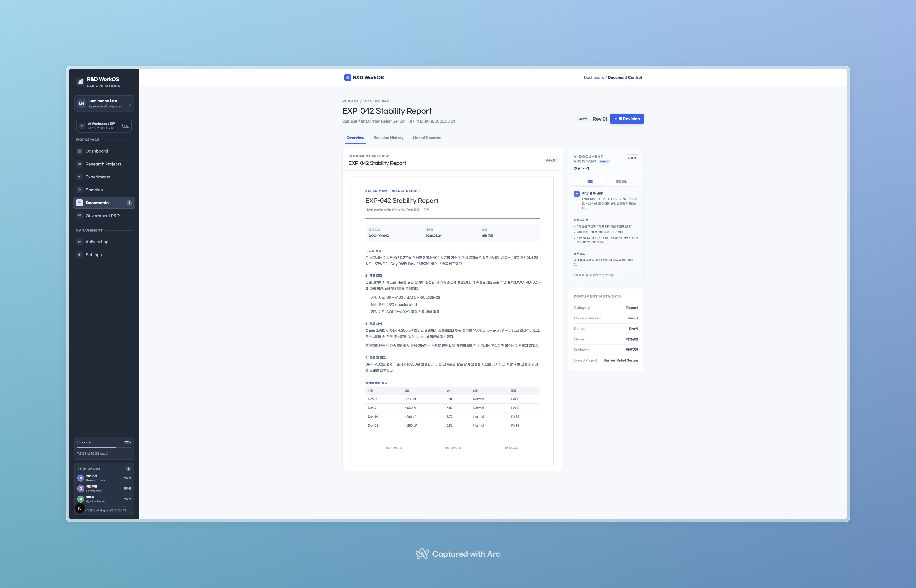Click the Next.js N badge at bottom left
Image resolution: width=916 pixels, height=588 pixels.
pos(79,508)
